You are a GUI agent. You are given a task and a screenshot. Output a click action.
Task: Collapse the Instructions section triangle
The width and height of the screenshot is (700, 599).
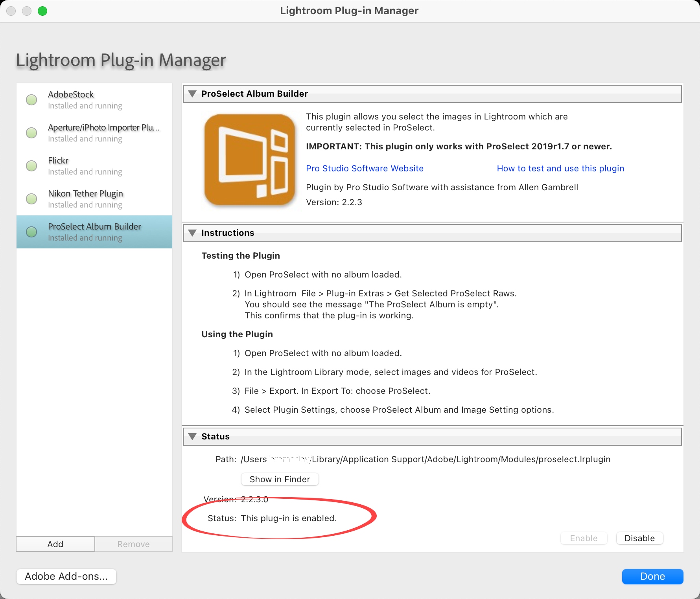192,233
